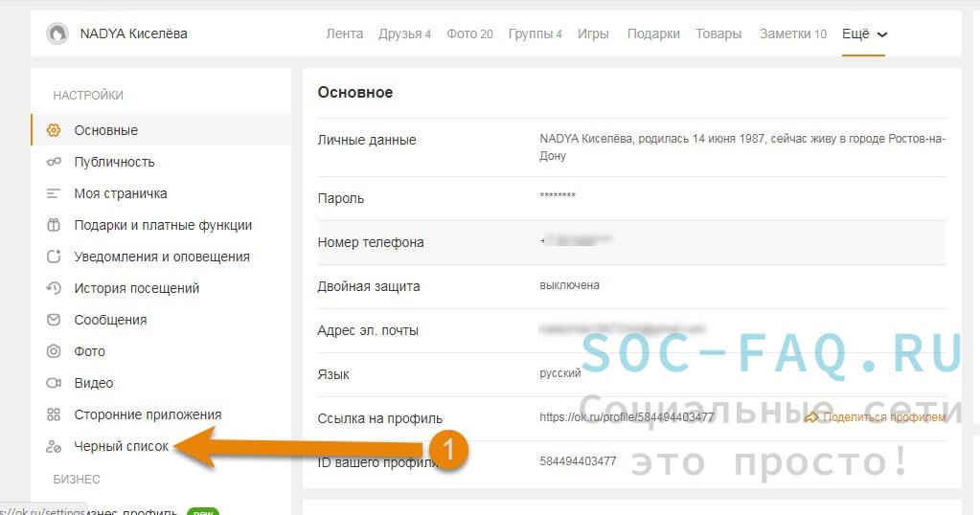Open Сторонние приложения section

coord(161,414)
